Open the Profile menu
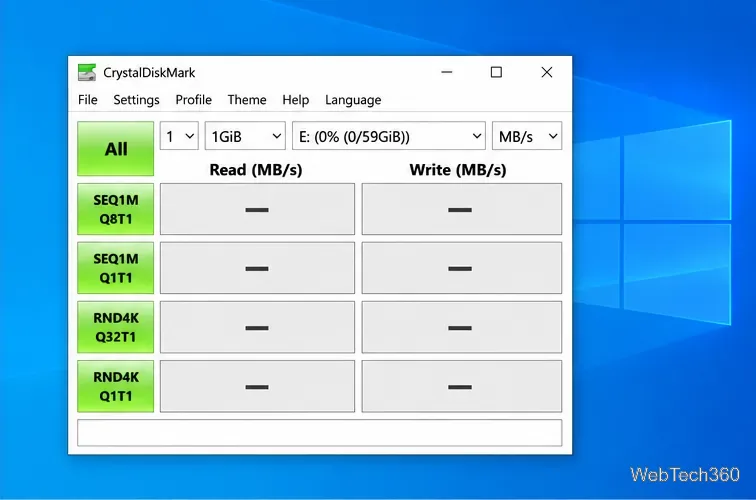This screenshot has height=500, width=756. [x=193, y=100]
